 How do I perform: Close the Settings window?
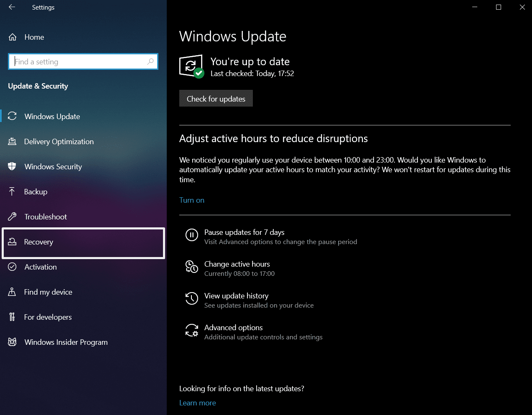pyautogui.click(x=522, y=7)
